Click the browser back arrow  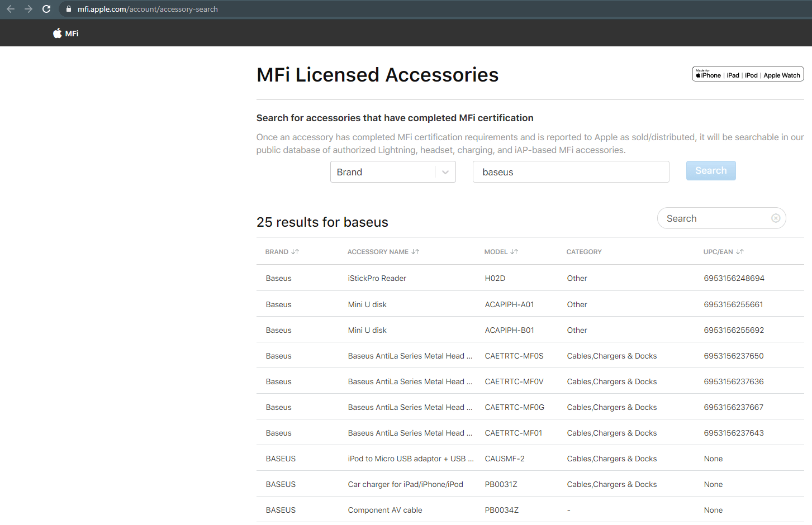coord(11,9)
